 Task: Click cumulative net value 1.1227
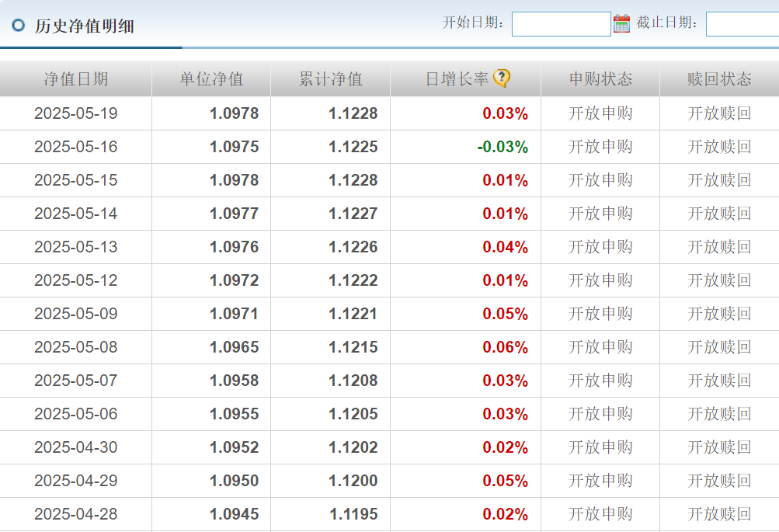coord(353,214)
